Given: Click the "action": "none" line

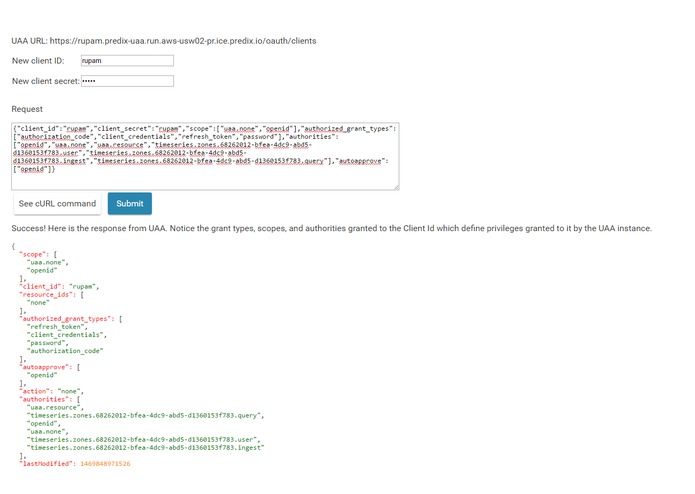Looking at the screenshot, I should coord(51,391).
